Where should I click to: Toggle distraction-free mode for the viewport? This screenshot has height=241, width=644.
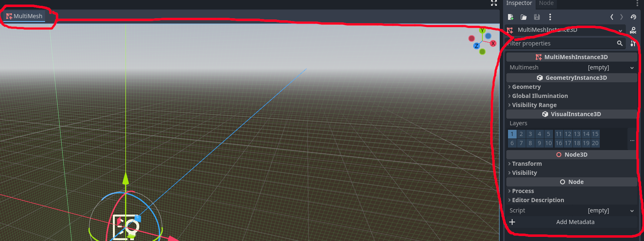[x=494, y=3]
